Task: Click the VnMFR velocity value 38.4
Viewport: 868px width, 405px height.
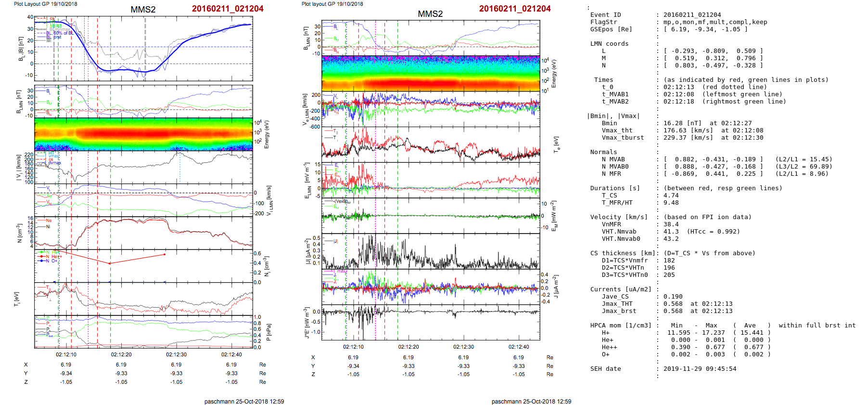Action: [x=671, y=224]
